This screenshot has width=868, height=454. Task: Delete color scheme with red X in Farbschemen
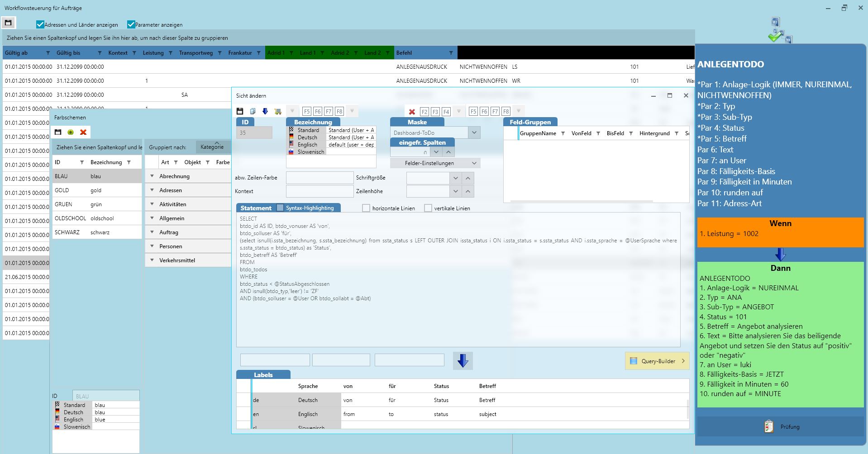point(83,132)
